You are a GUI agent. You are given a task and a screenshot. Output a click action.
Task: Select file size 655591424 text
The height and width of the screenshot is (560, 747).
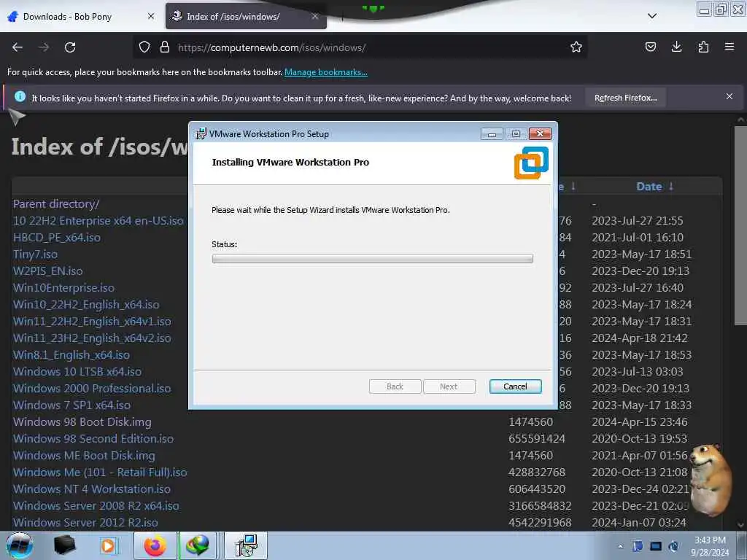pos(537,438)
